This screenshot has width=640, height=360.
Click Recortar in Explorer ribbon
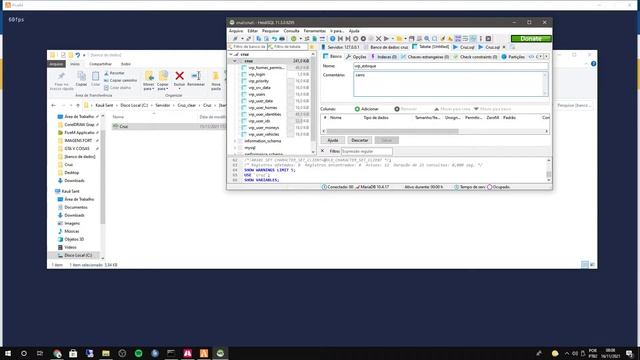tap(114, 73)
